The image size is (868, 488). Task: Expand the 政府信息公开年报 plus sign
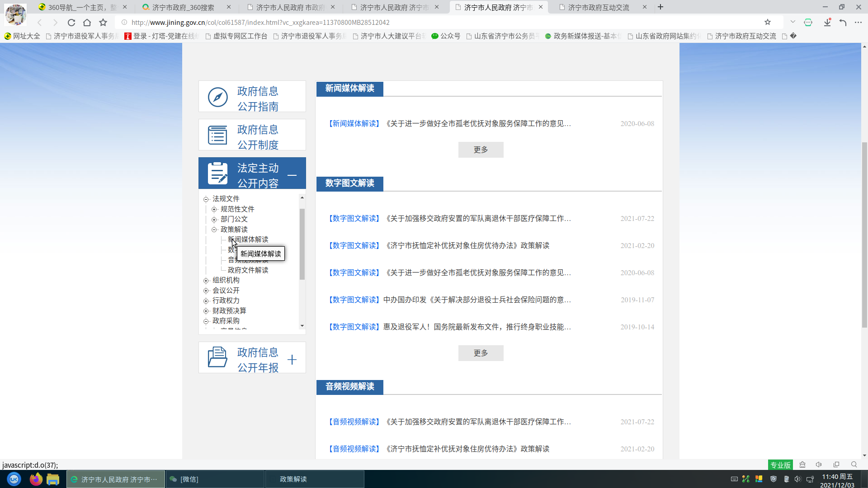pos(292,360)
